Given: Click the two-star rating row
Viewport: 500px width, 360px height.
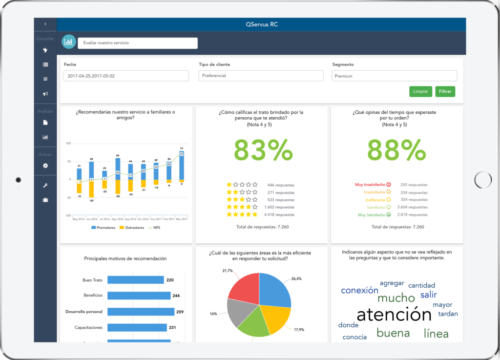Looking at the screenshot, I should point(261,192).
